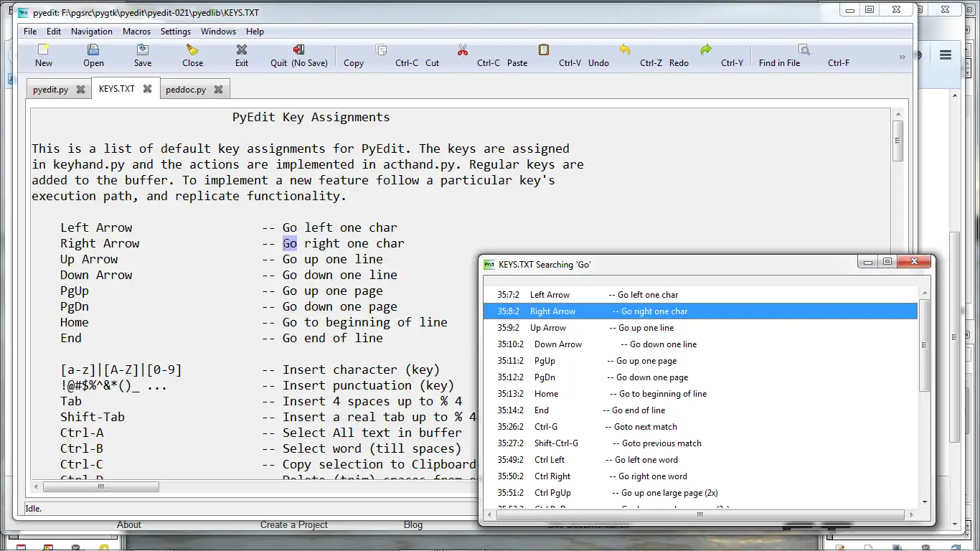Open the File menu
This screenshot has height=551, width=980.
click(x=30, y=32)
